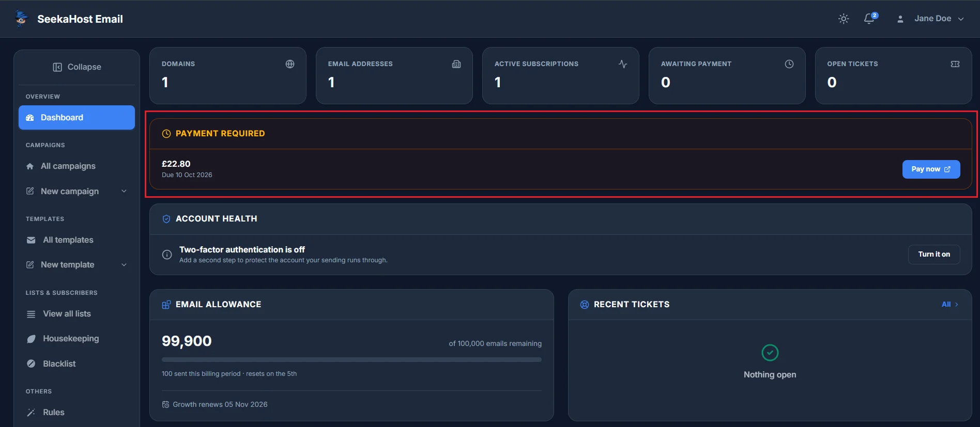Click the clock icon beside Payment Required

166,134
